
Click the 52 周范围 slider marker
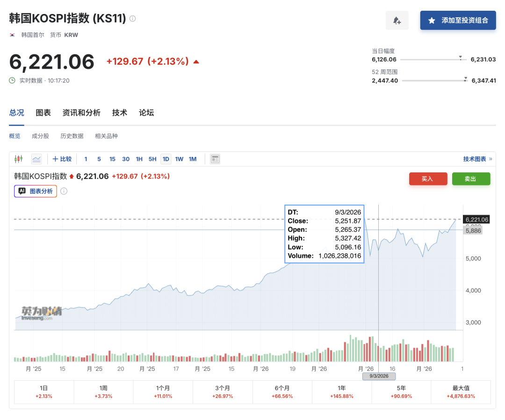click(465, 79)
